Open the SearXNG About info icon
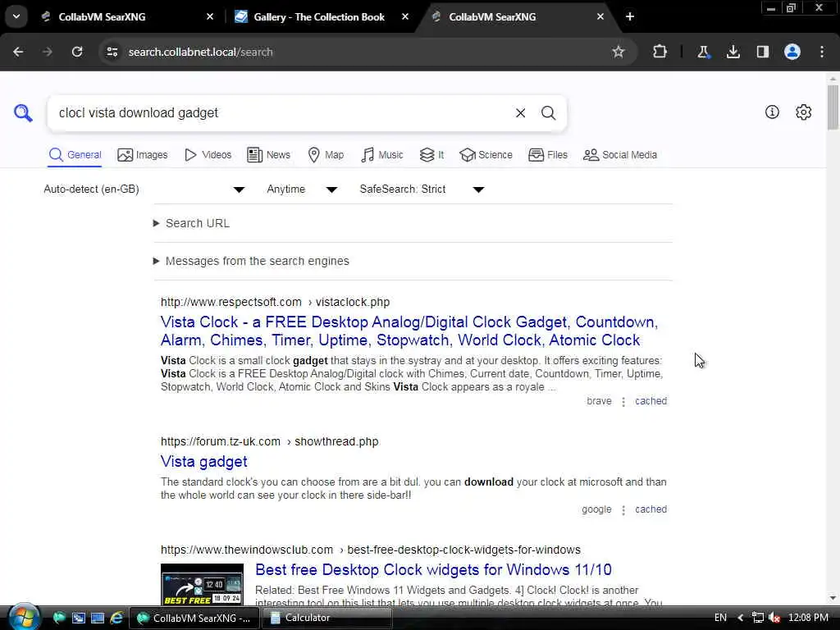The height and width of the screenshot is (630, 840). (x=772, y=112)
